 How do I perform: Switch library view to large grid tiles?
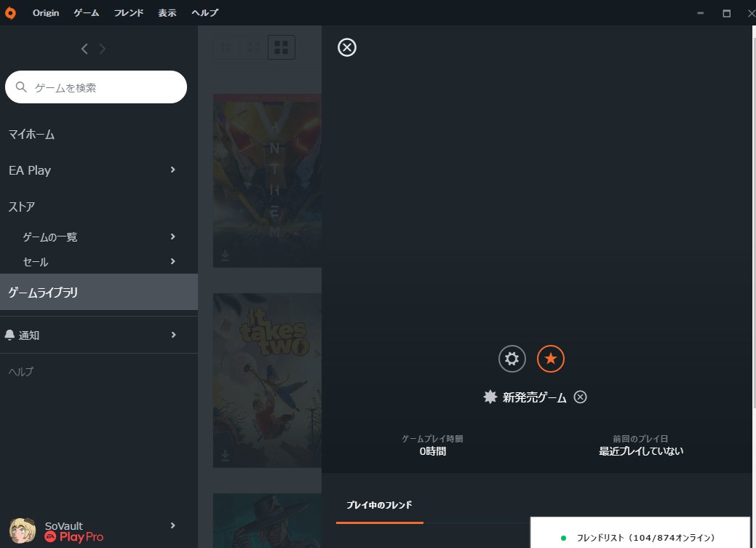(x=281, y=47)
